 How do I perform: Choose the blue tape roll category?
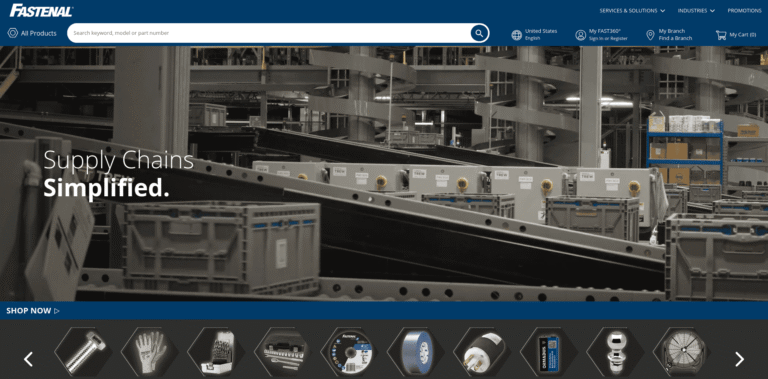tap(416, 352)
